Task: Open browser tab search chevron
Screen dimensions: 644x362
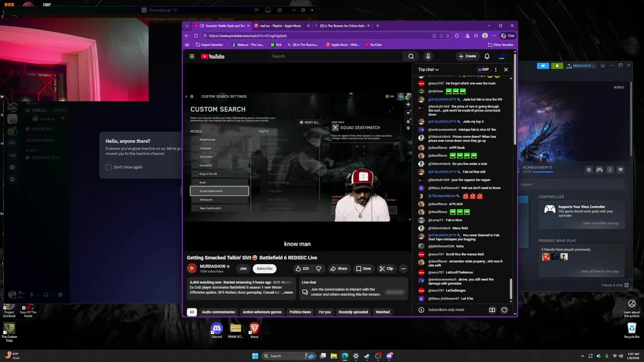Action: click(x=187, y=26)
